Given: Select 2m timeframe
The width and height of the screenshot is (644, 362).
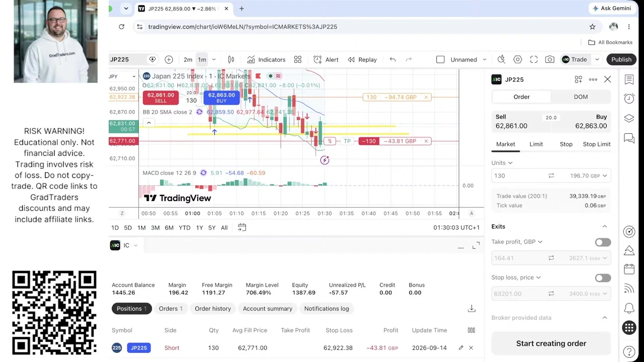Looking at the screenshot, I should pyautogui.click(x=188, y=59).
